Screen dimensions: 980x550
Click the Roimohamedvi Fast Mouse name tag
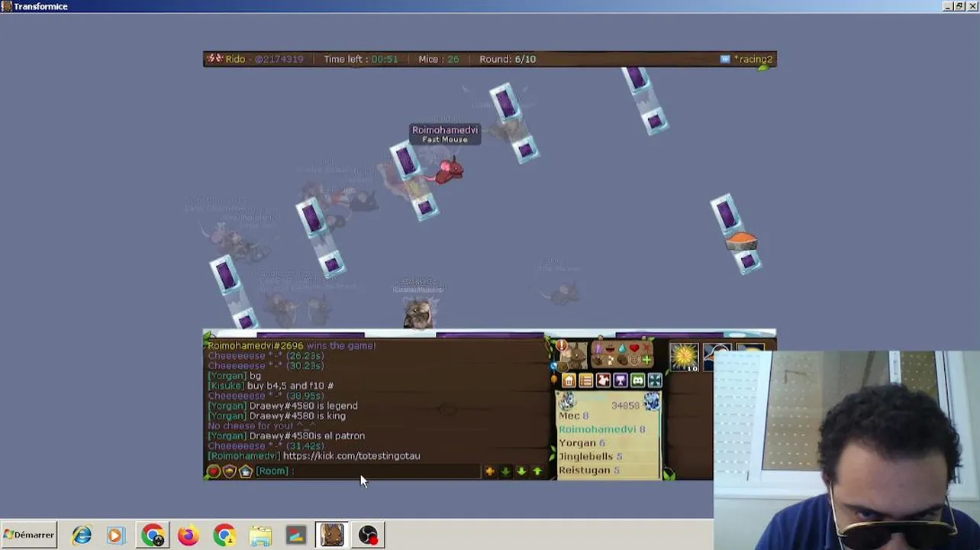tap(445, 134)
